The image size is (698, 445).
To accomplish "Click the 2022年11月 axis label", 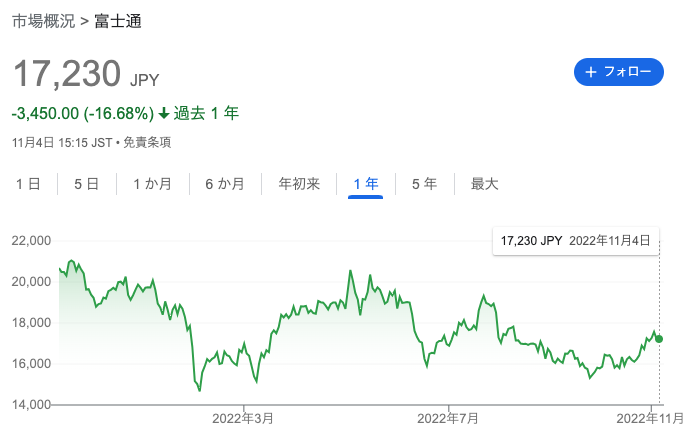I will [650, 418].
